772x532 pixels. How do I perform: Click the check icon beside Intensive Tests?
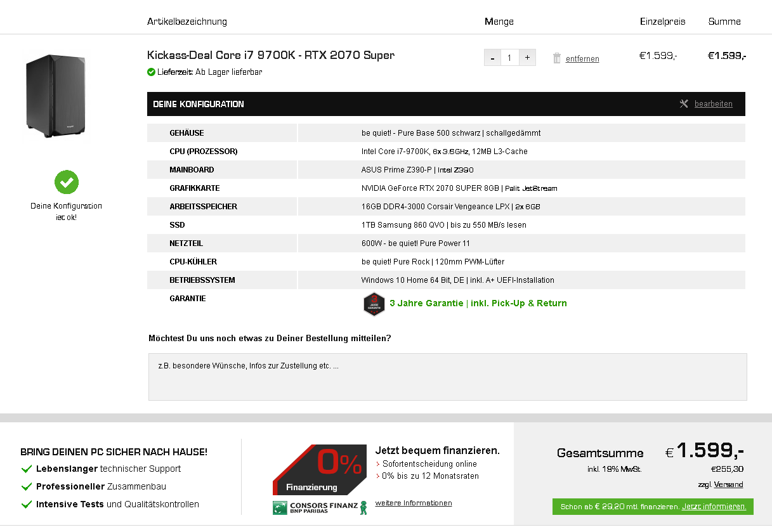(x=27, y=504)
